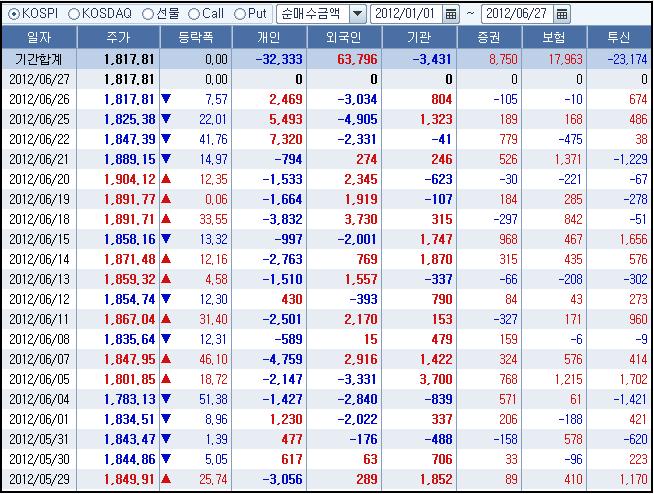Click the 보험 column header
This screenshot has height=494, width=654.
tap(554, 38)
